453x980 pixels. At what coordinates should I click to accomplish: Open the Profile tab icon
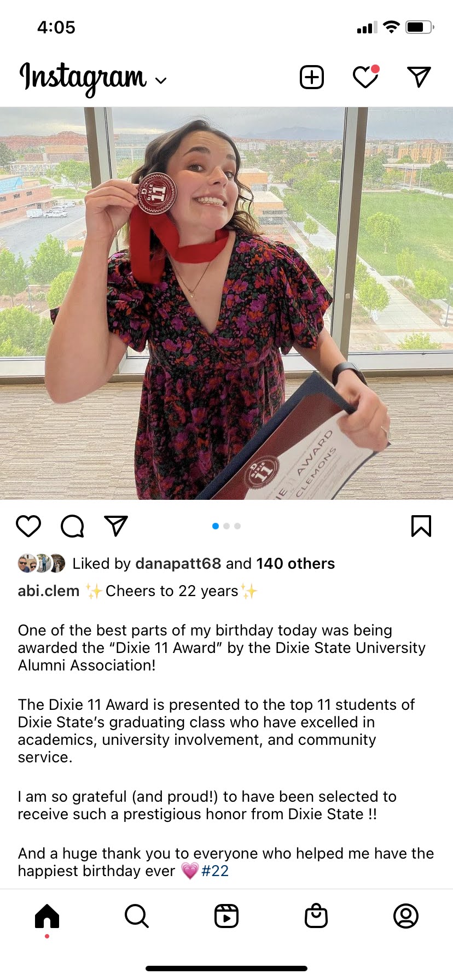[x=406, y=915]
